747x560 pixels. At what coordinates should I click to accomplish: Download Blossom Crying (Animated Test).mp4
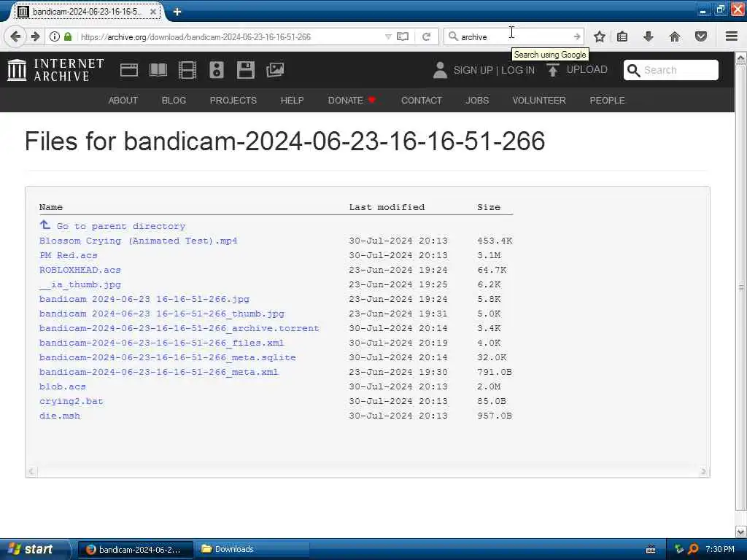point(138,241)
